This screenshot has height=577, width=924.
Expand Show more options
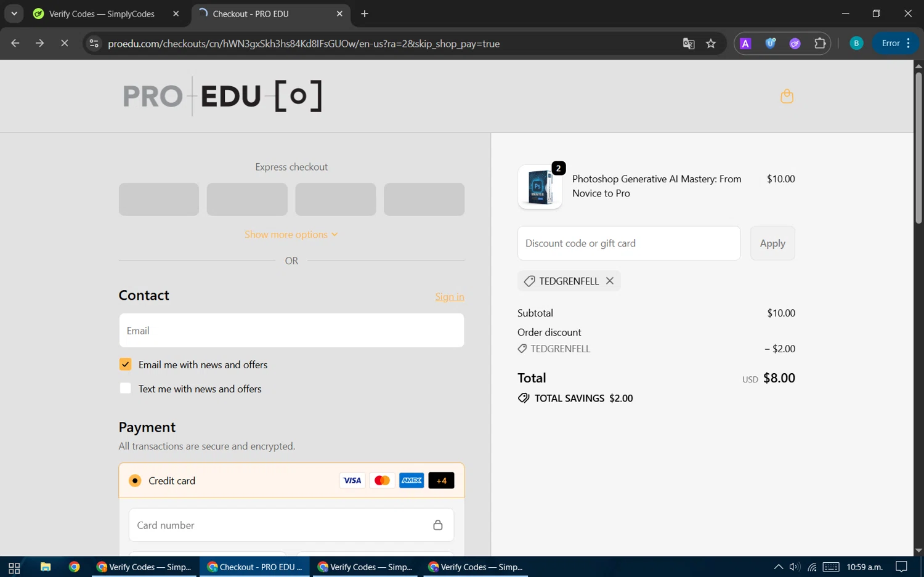(x=291, y=235)
